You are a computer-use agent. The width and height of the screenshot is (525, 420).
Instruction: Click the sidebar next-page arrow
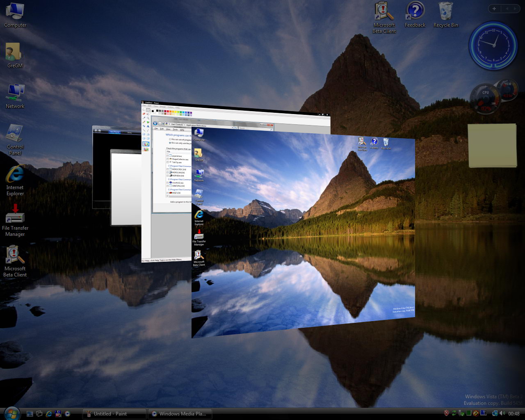tap(516, 9)
